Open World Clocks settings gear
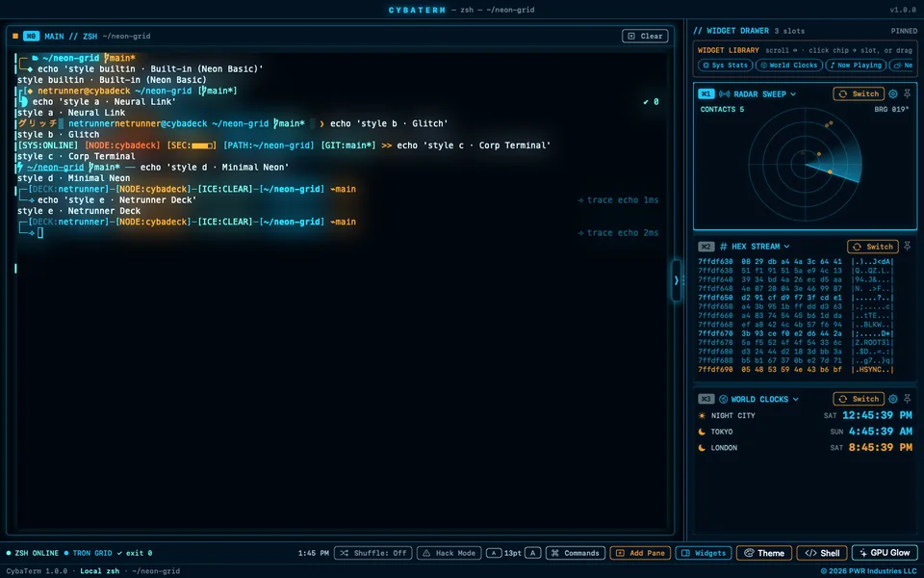This screenshot has height=578, width=924. pyautogui.click(x=893, y=399)
